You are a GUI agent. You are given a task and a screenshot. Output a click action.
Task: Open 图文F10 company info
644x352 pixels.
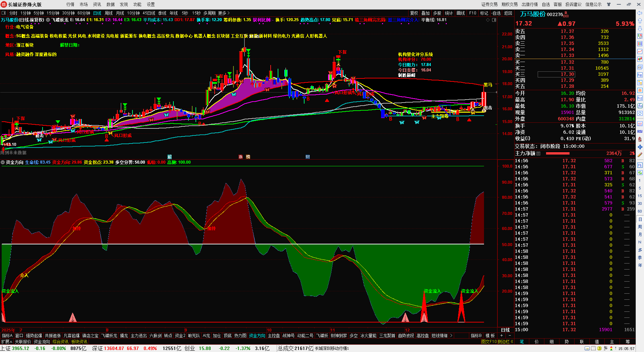(489, 342)
